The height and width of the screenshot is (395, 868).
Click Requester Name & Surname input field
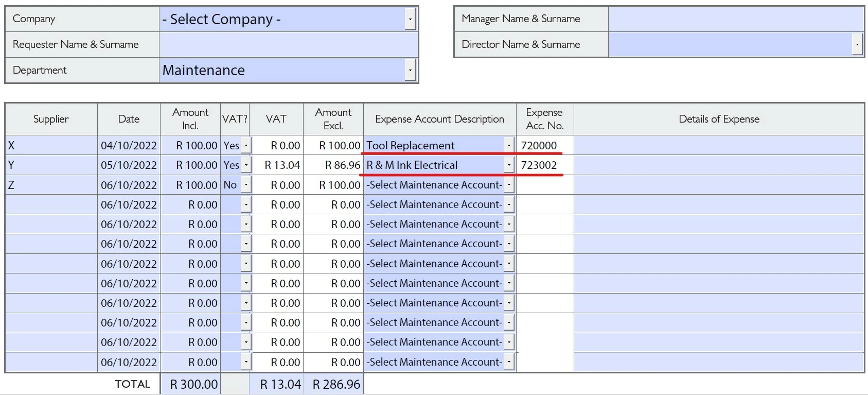[288, 44]
